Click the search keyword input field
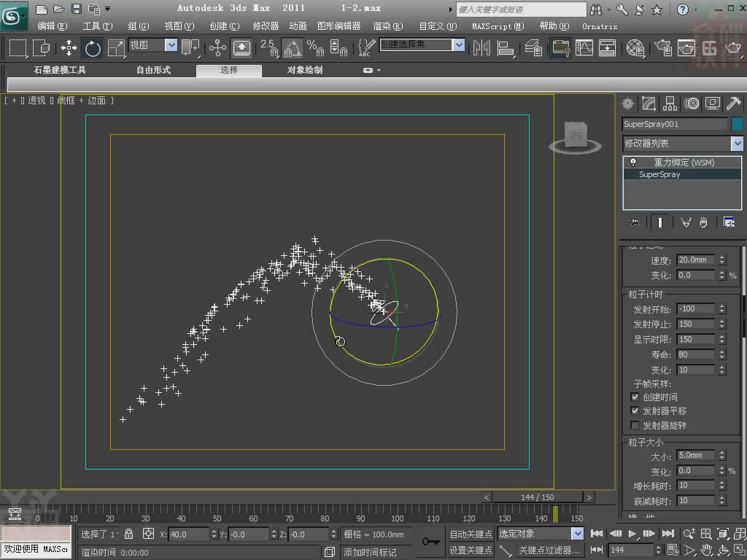The height and width of the screenshot is (560, 747). click(521, 9)
